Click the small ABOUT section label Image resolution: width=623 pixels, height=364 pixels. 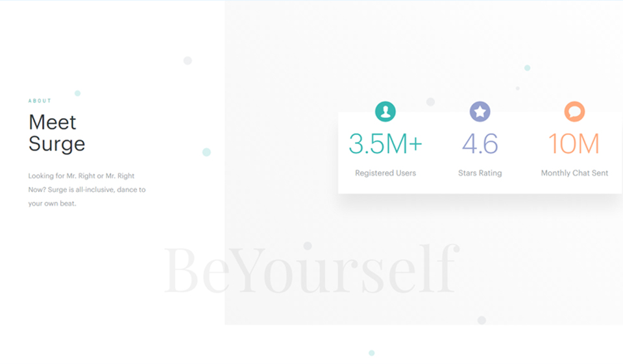tap(40, 101)
